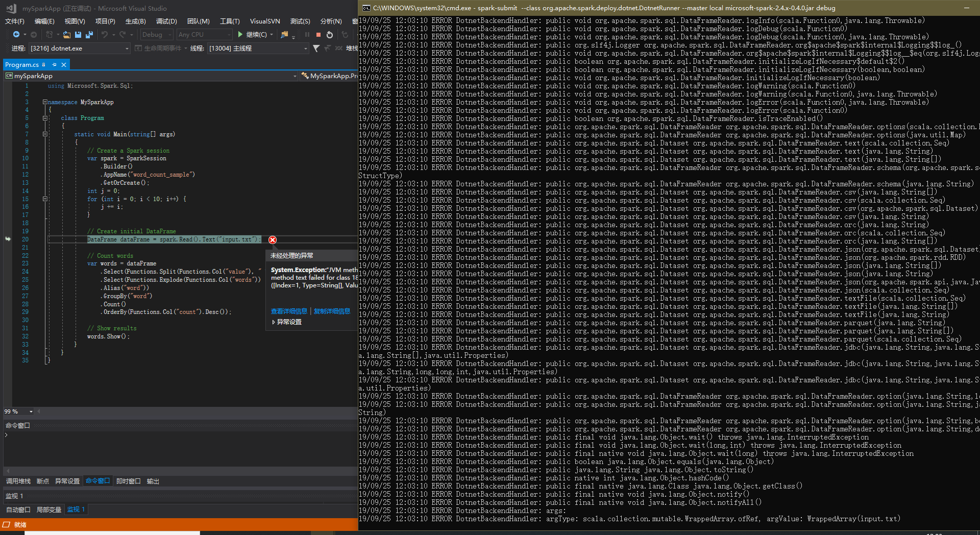The width and height of the screenshot is (980, 535).
Task: Collapse the MySparkApp namespace code region
Action: 45,102
